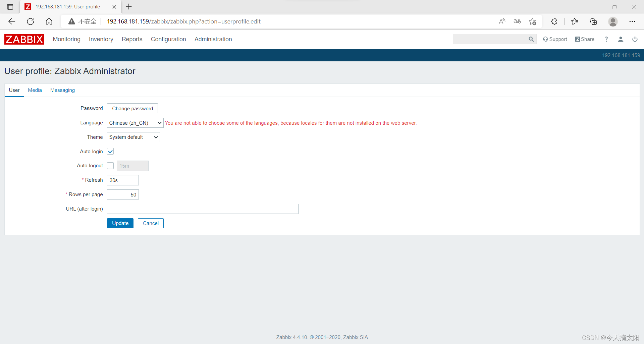Open the Configuration menu
Image resolution: width=644 pixels, height=344 pixels.
click(x=168, y=39)
